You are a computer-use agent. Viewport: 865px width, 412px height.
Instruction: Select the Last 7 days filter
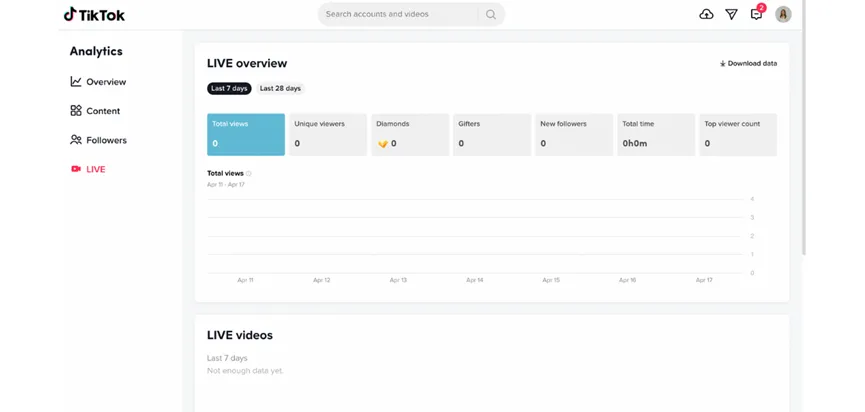point(229,88)
